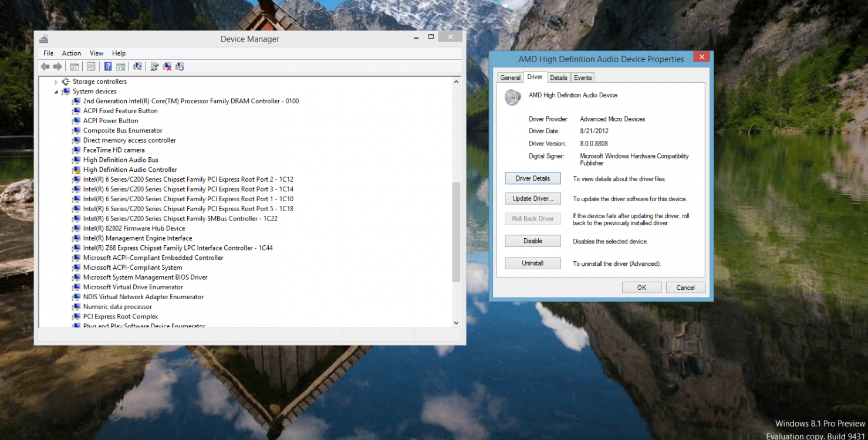Click Scan for hardware changes toolbar icon
Screen dimensions: 868x440
tap(137, 67)
